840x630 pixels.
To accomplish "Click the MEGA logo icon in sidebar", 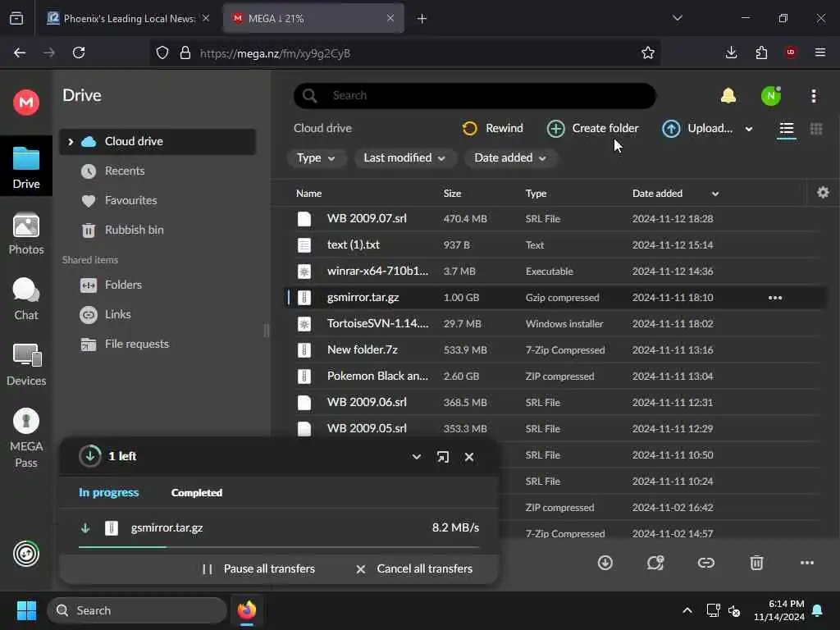I will (x=25, y=102).
